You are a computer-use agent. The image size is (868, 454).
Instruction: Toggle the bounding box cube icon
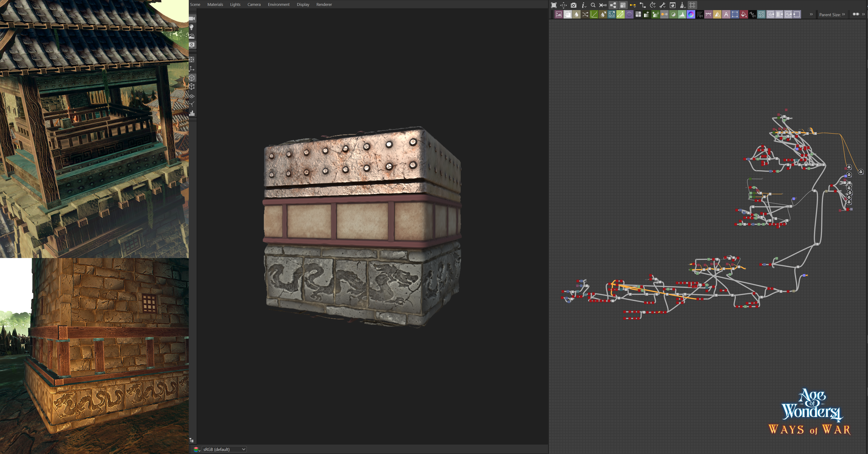[x=192, y=87]
